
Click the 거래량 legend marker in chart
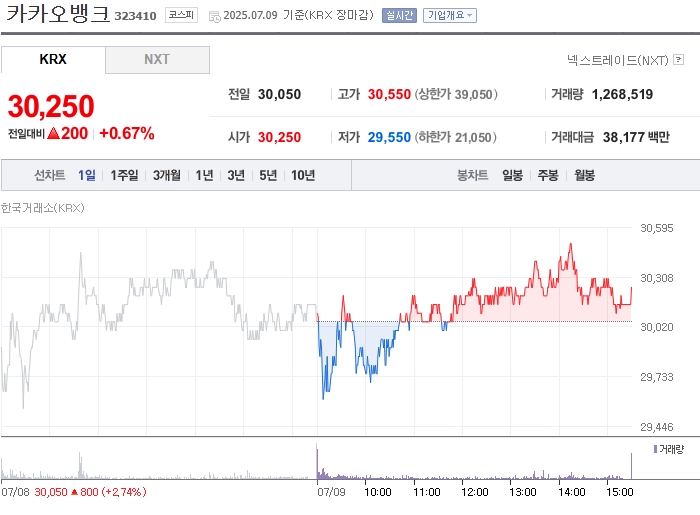coord(655,449)
